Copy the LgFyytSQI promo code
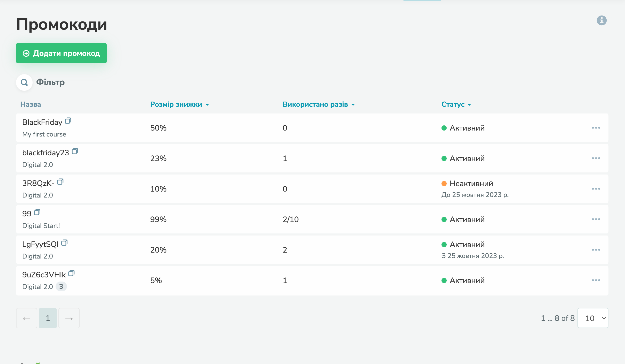The width and height of the screenshot is (625, 364). 64,243
